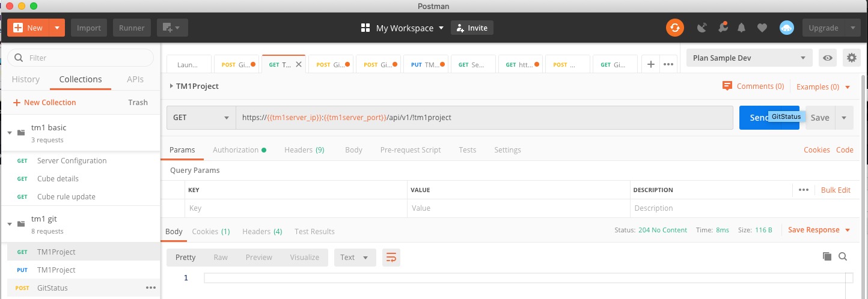Viewport: 868px width, 299px height.
Task: Open the New button dropdown arrow
Action: click(x=57, y=28)
